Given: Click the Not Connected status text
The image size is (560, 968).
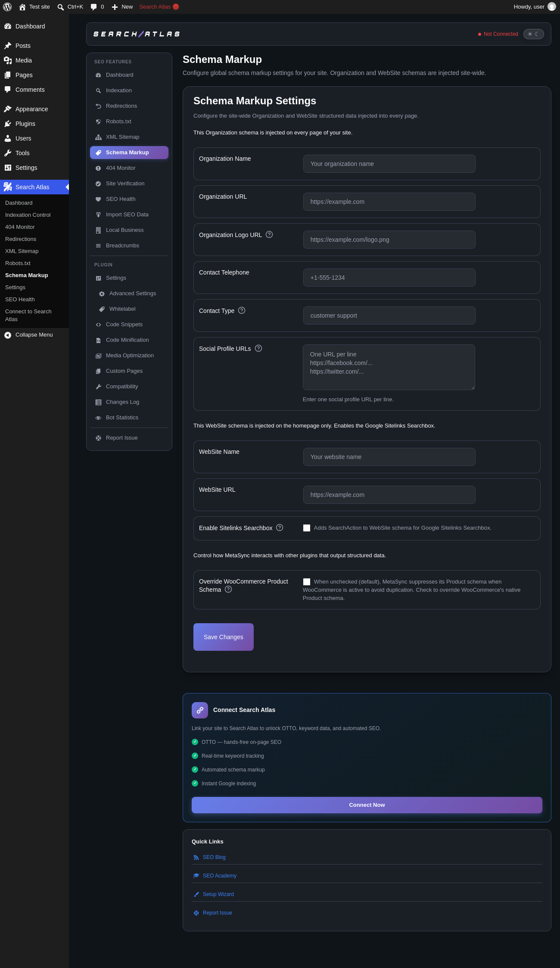Looking at the screenshot, I should [501, 34].
